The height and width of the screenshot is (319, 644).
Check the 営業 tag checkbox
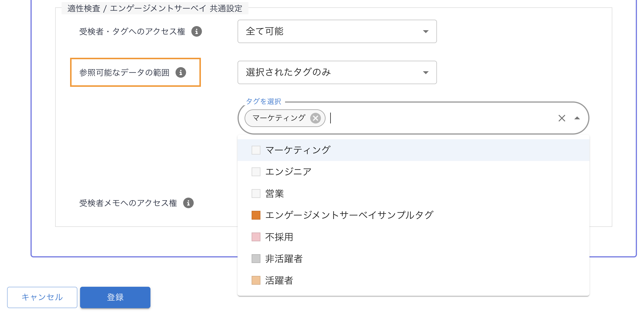pos(256,194)
